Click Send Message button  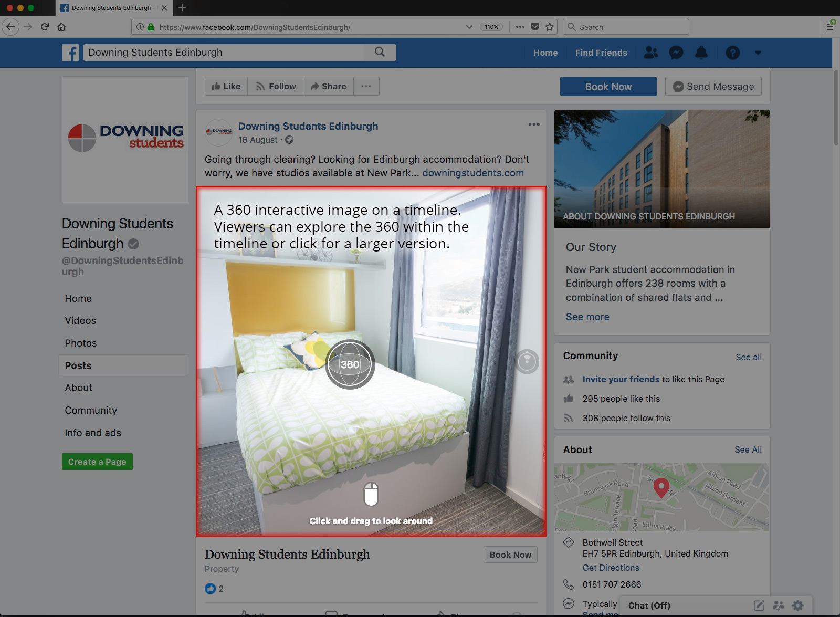coord(713,87)
